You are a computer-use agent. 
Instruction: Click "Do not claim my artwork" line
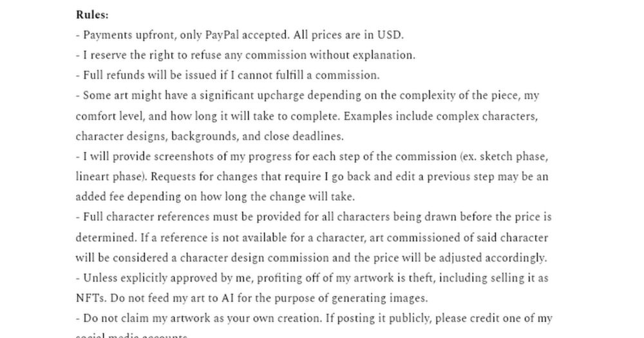[x=314, y=318]
